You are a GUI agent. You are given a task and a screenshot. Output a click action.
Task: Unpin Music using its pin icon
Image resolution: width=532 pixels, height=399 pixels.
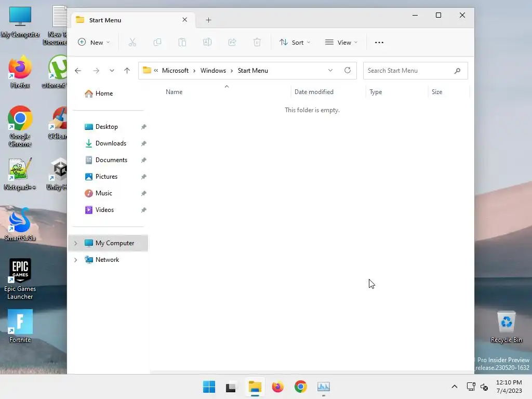(x=143, y=193)
